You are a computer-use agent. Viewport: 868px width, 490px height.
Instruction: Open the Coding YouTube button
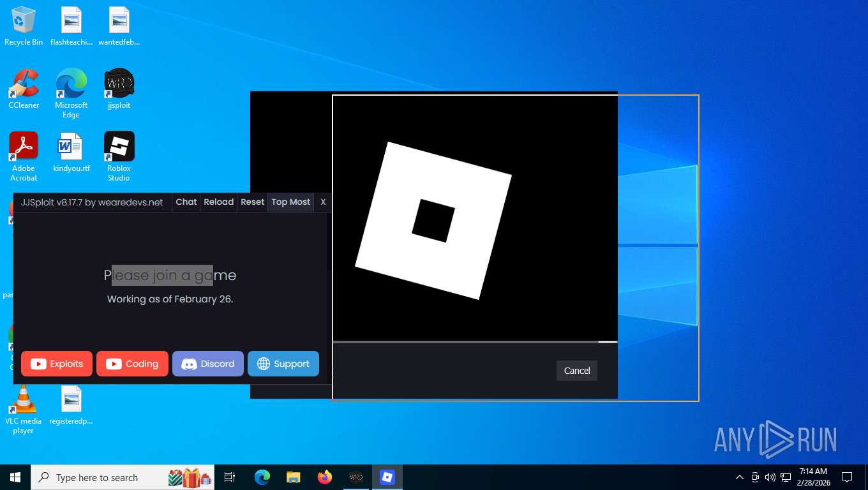(132, 364)
